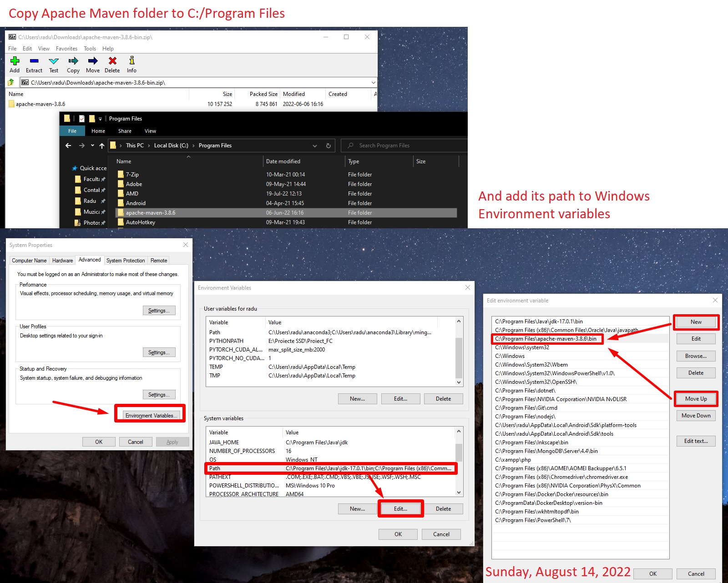Open the 7-Zip folder icon in Program Files

(121, 174)
